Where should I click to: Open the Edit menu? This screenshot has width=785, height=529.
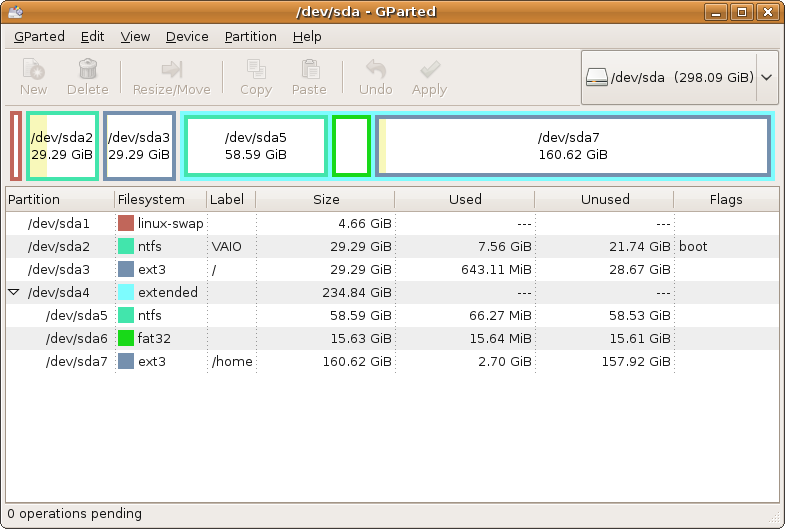click(92, 37)
